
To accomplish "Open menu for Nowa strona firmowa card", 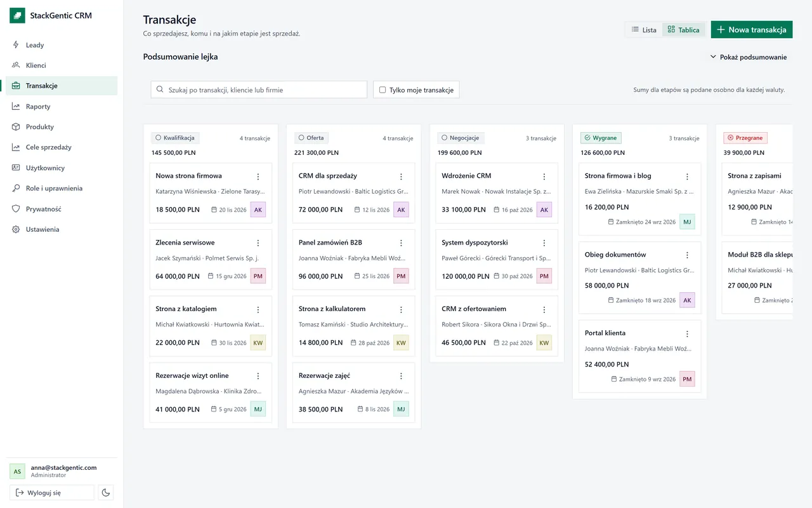I will (x=258, y=177).
